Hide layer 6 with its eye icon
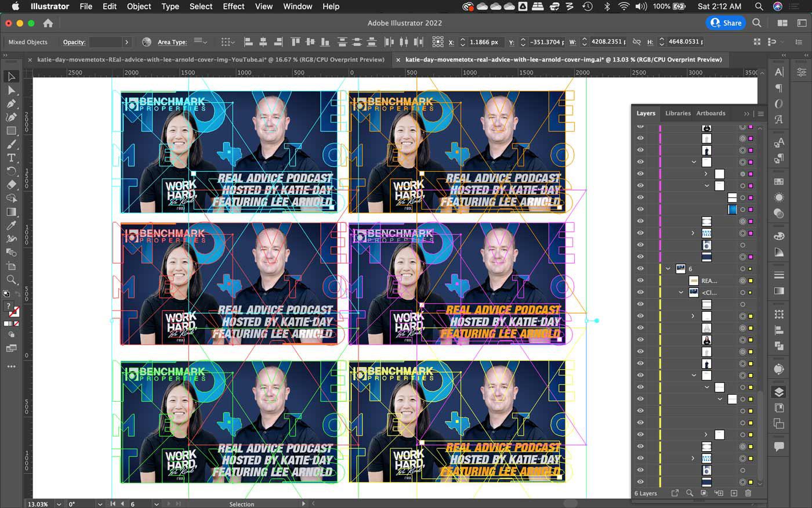 point(640,269)
